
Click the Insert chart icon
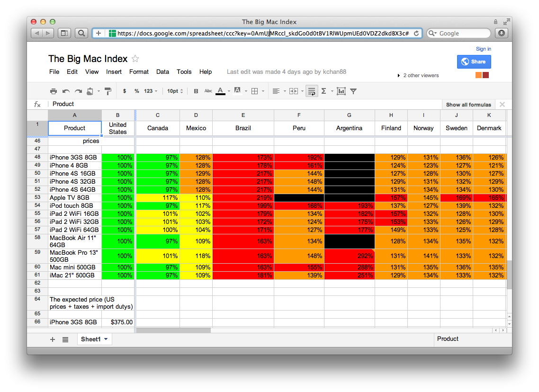pyautogui.click(x=341, y=91)
